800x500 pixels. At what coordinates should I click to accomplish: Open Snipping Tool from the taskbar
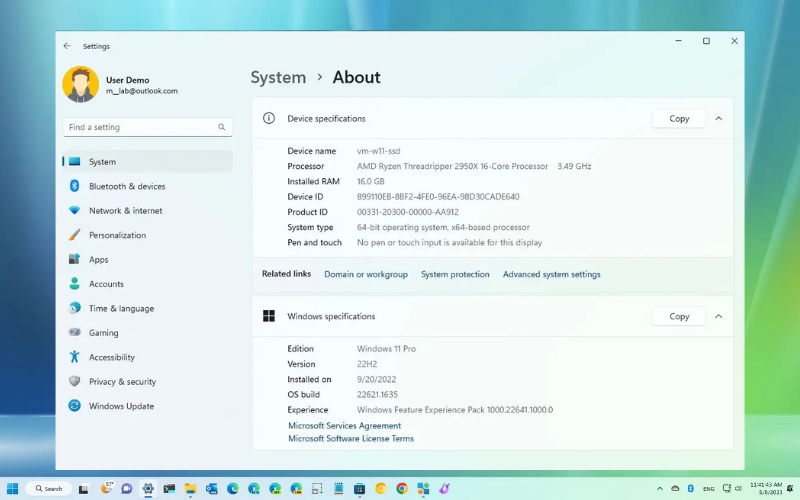point(317,488)
